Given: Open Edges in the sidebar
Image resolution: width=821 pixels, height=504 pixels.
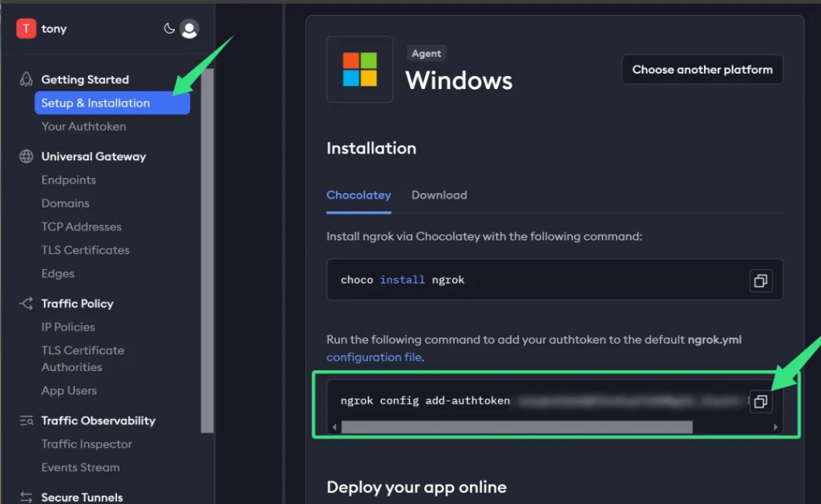Looking at the screenshot, I should [x=58, y=273].
